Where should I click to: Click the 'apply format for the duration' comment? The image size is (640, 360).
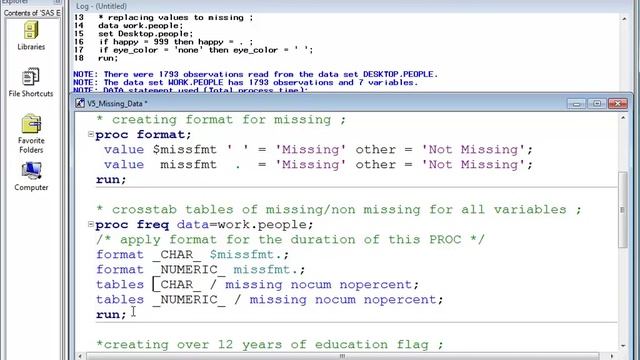point(291,240)
